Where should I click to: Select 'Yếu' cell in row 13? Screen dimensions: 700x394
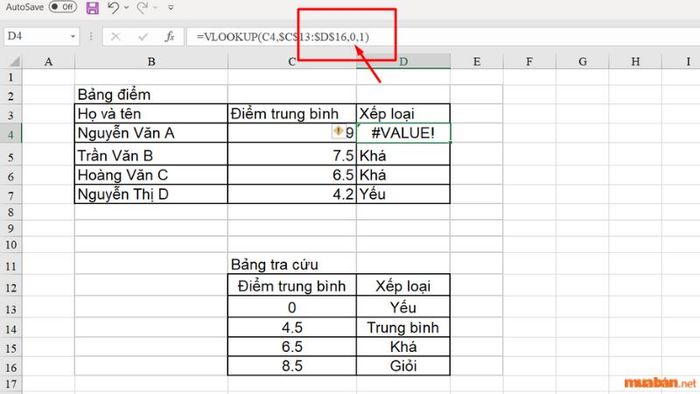coord(403,307)
